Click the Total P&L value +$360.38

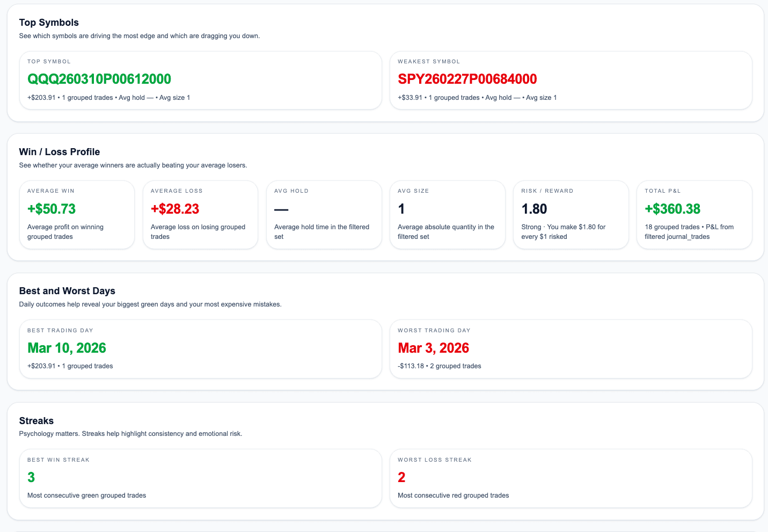click(673, 209)
